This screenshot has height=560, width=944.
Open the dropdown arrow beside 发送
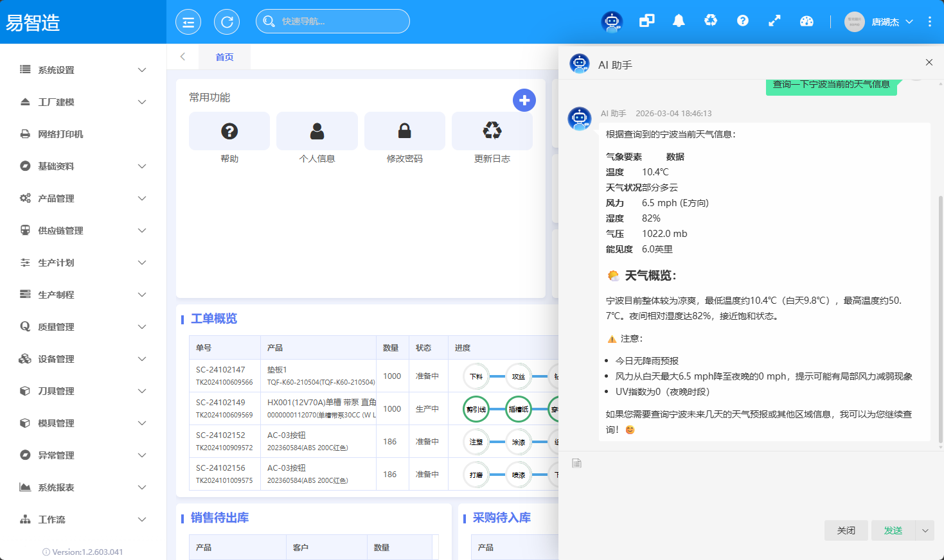point(925,530)
